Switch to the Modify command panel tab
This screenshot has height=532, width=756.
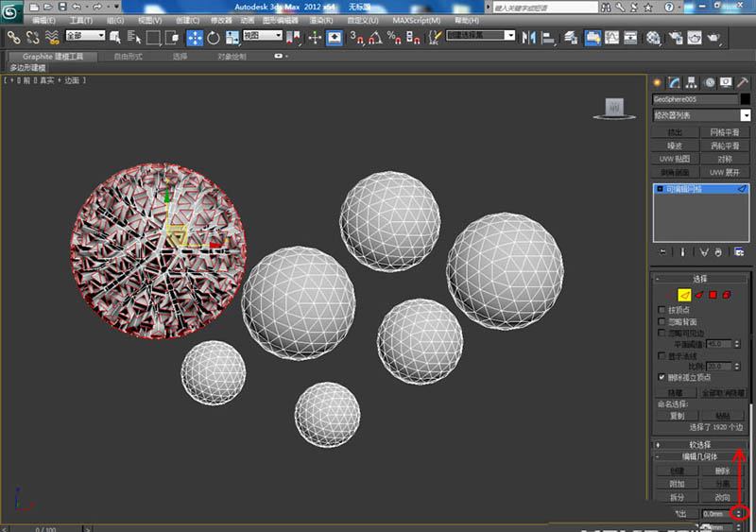point(674,82)
